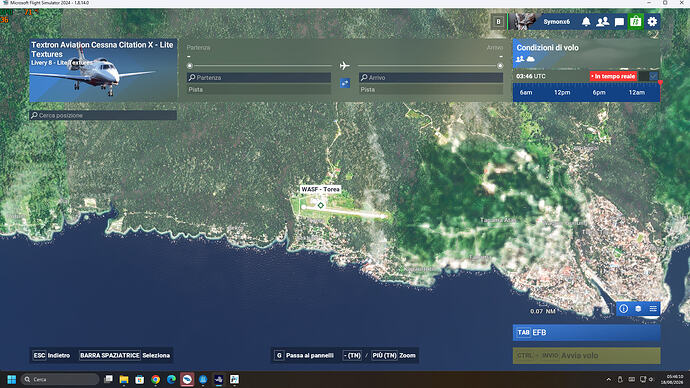
Task: Open the friends/multiplayer group icon
Action: (x=602, y=22)
